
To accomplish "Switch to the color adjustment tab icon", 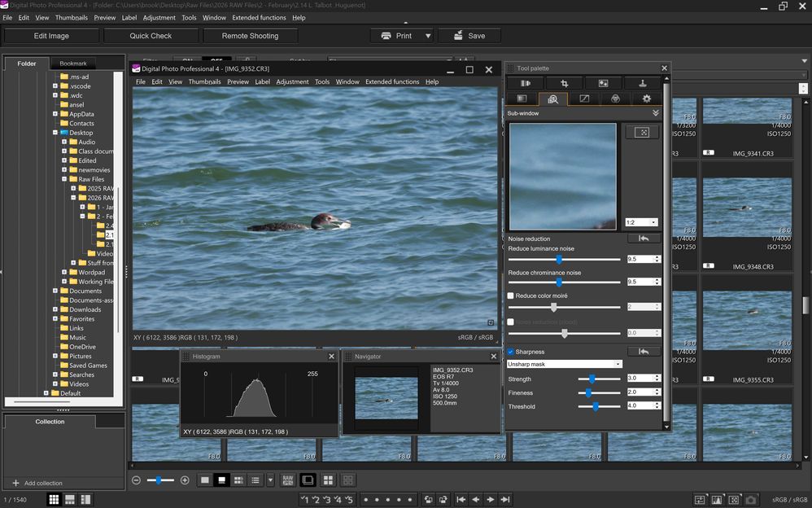I will coord(615,99).
